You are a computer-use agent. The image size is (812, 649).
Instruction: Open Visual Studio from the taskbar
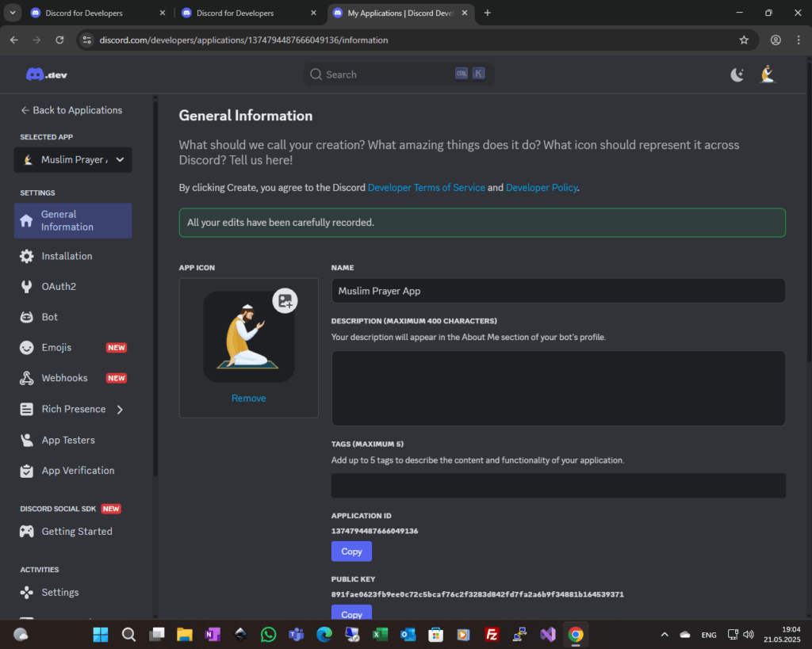click(548, 635)
